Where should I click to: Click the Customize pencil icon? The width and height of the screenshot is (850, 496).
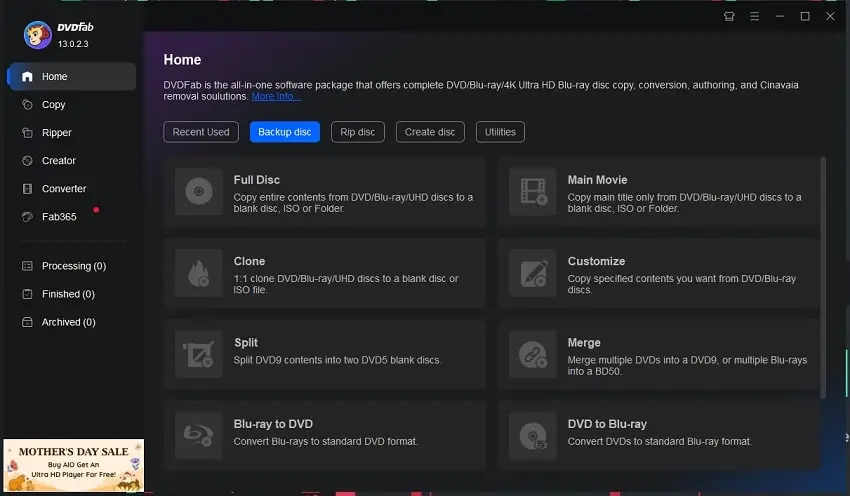pyautogui.click(x=533, y=273)
